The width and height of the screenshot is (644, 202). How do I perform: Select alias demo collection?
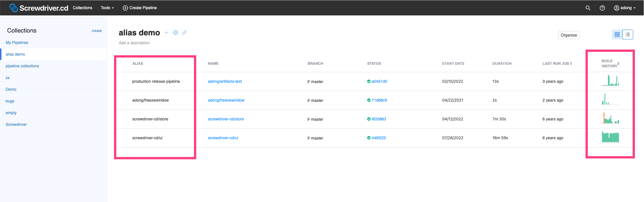click(54, 54)
